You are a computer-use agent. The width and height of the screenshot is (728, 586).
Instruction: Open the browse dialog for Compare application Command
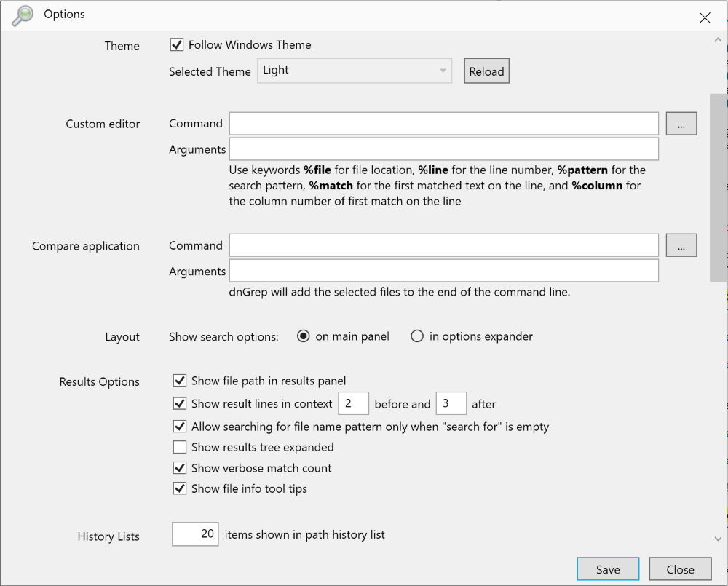[x=681, y=245]
